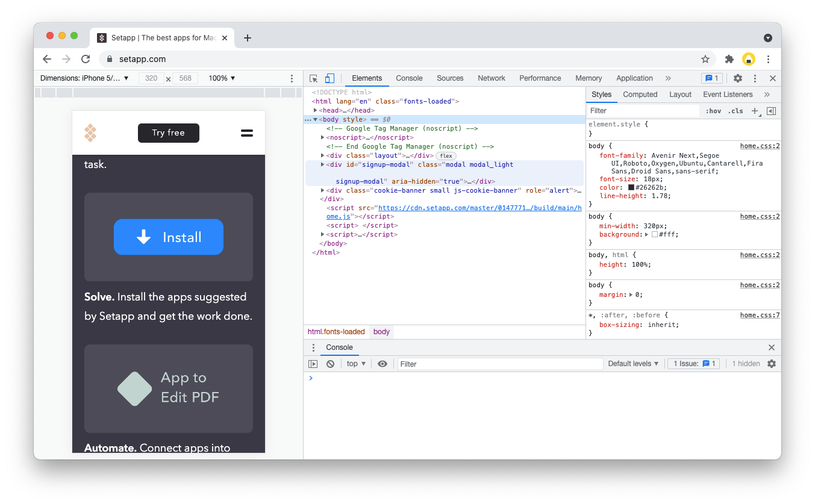Open home.css:2 link for font-family rule
Viewport: 815px width, 504px height.
click(x=760, y=146)
